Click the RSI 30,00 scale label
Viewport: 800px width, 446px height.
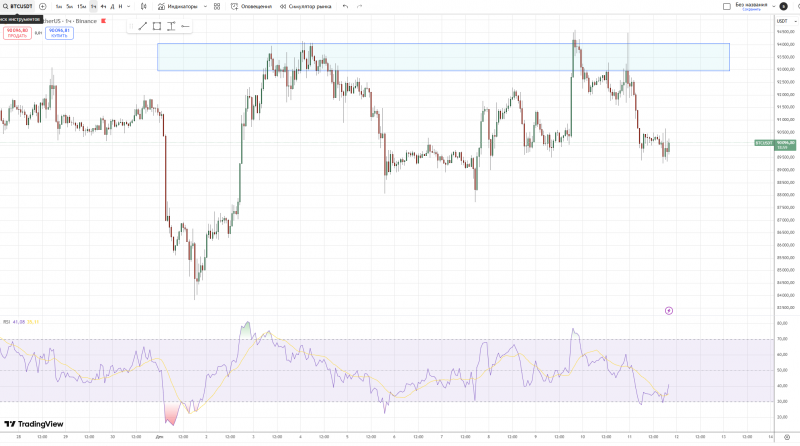click(x=782, y=402)
